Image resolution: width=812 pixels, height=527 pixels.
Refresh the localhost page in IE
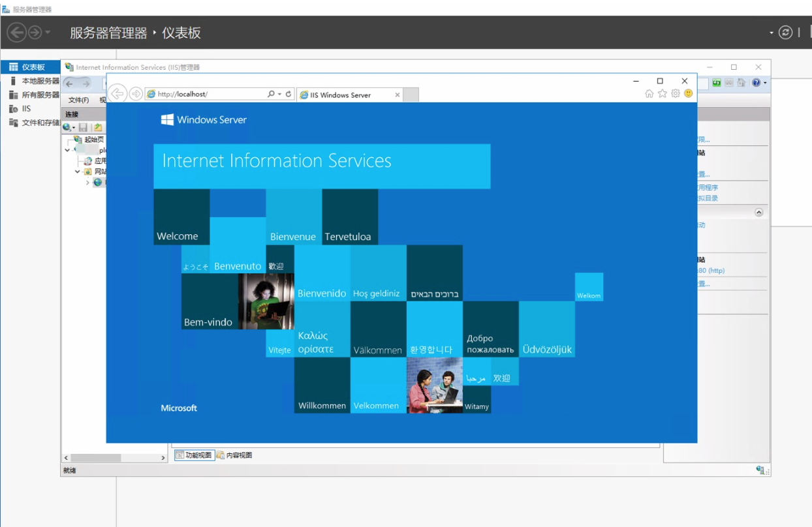click(x=289, y=94)
